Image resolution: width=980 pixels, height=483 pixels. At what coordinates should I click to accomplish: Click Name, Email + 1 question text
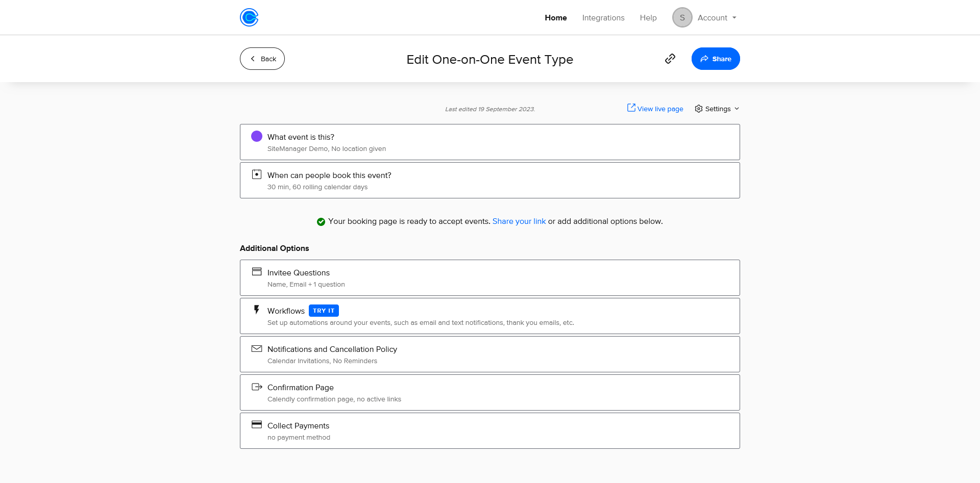tap(306, 285)
